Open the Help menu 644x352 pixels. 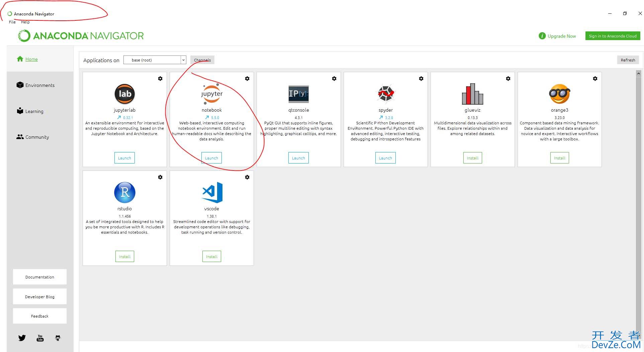tap(25, 22)
